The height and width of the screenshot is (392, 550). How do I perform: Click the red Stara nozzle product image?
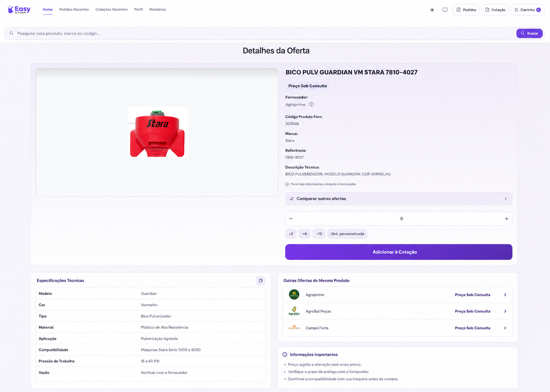(x=158, y=132)
